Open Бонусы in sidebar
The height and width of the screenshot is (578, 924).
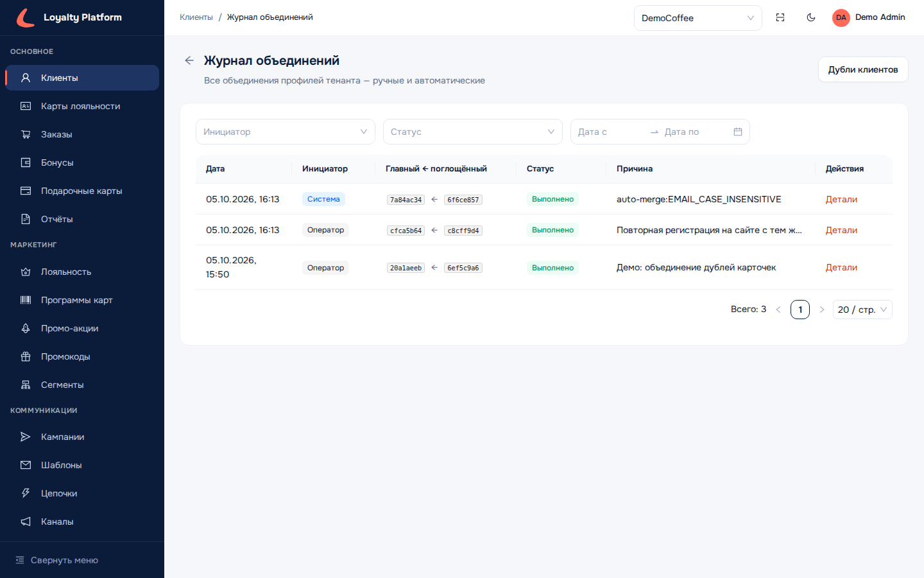pyautogui.click(x=82, y=162)
